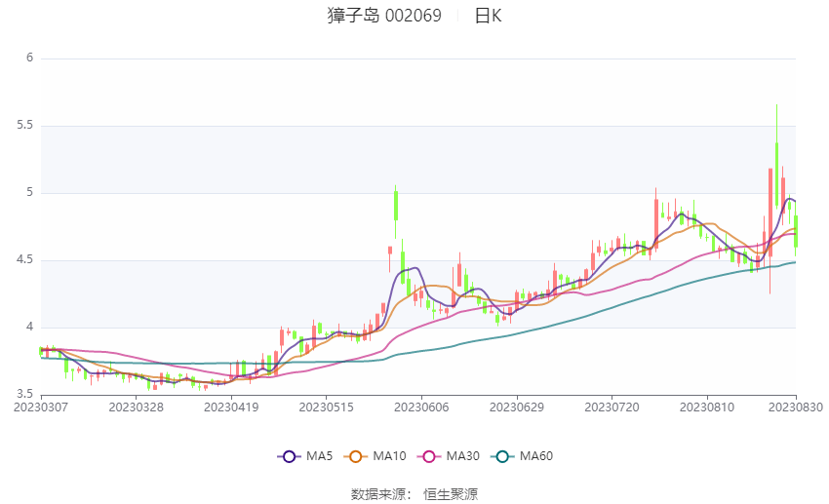The height and width of the screenshot is (504, 829).
Task: Click the data source text 数据来源：恒生聚源
Action: click(x=414, y=494)
